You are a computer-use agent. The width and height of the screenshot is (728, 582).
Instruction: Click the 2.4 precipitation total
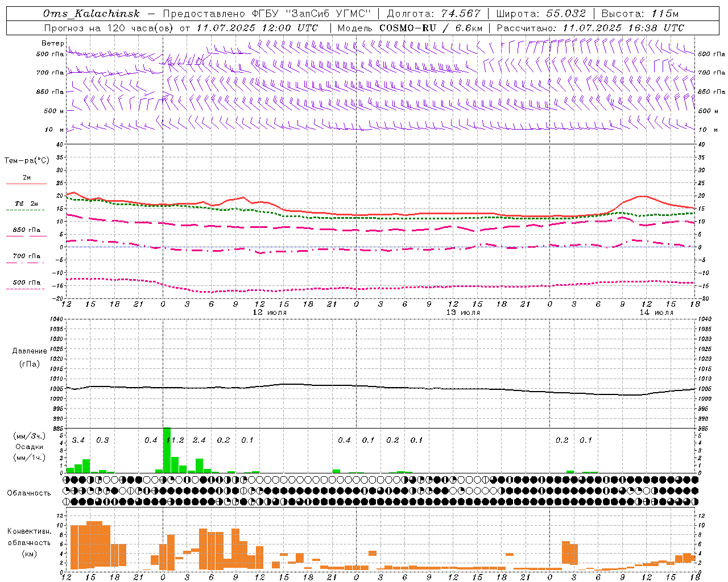click(x=199, y=440)
